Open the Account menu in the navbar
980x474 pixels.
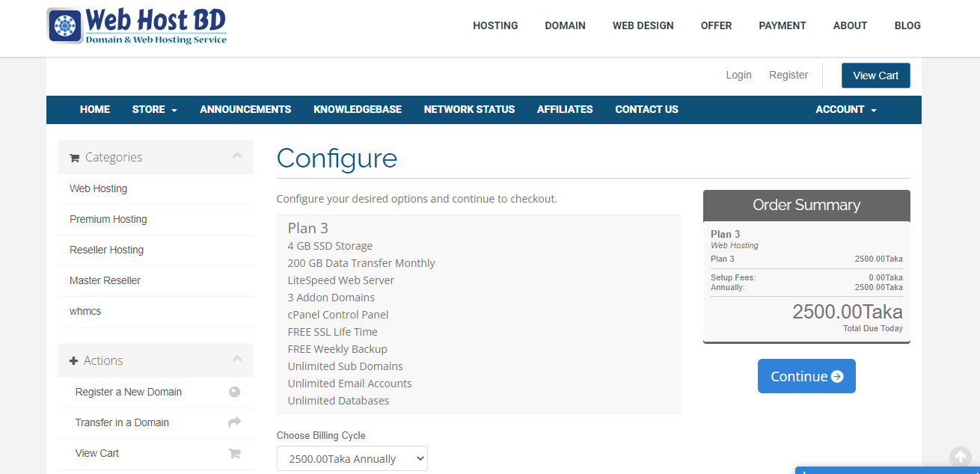coord(845,109)
